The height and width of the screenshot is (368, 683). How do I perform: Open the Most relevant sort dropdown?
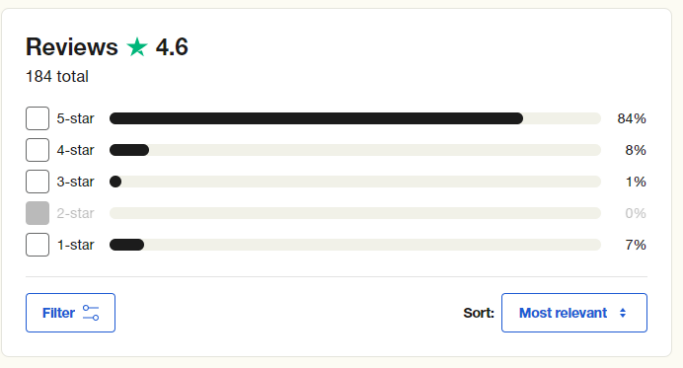pyautogui.click(x=574, y=313)
